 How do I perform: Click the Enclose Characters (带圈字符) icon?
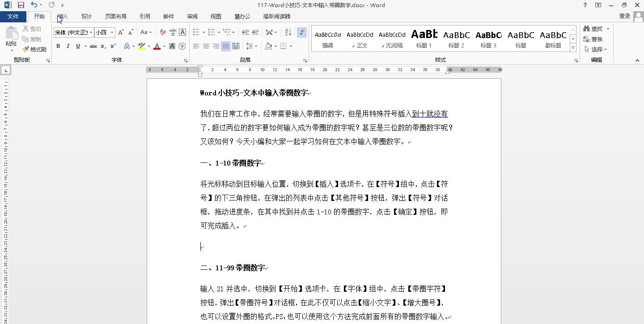[182, 46]
